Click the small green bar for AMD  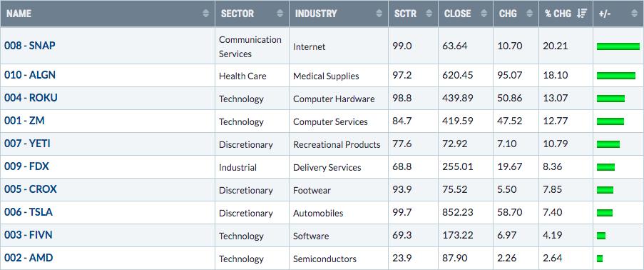pos(600,259)
